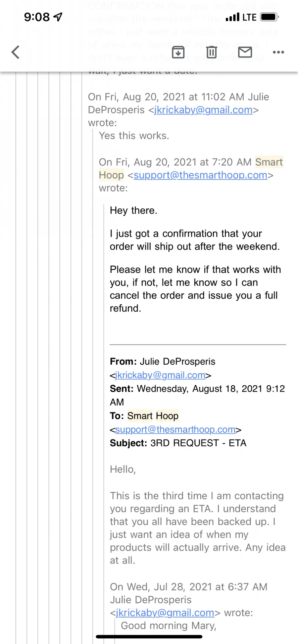Viewport: 298px width, 644px height.
Task: Delete the email using the trash icon
Action: pyautogui.click(x=212, y=52)
